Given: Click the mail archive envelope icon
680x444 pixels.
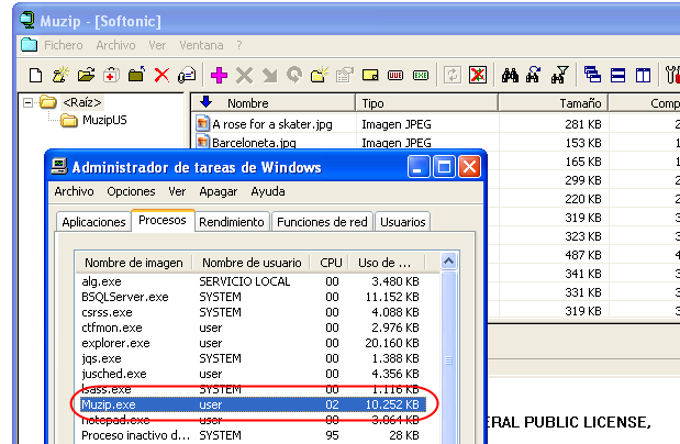Looking at the screenshot, I should (187, 75).
